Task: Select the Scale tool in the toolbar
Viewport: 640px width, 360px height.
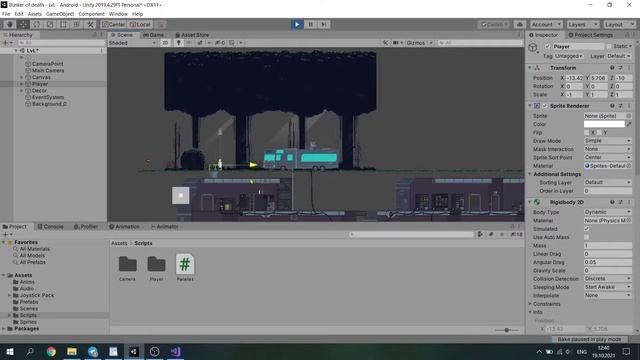Action: point(50,24)
